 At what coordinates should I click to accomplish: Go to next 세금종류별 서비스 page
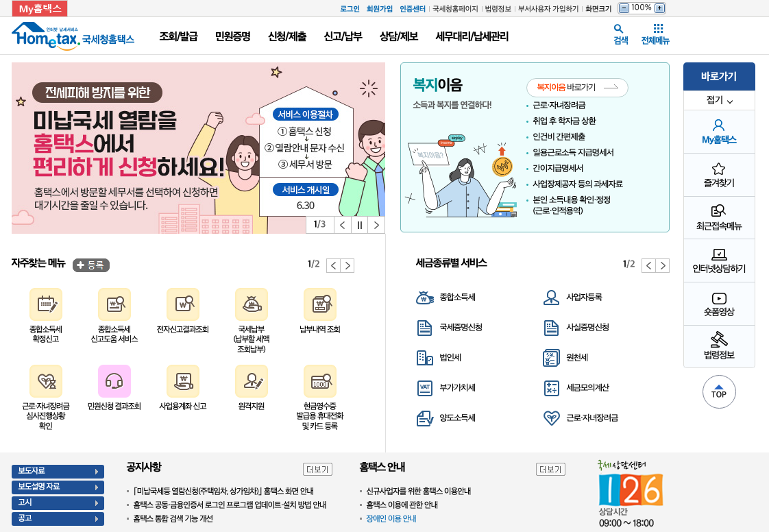(663, 265)
